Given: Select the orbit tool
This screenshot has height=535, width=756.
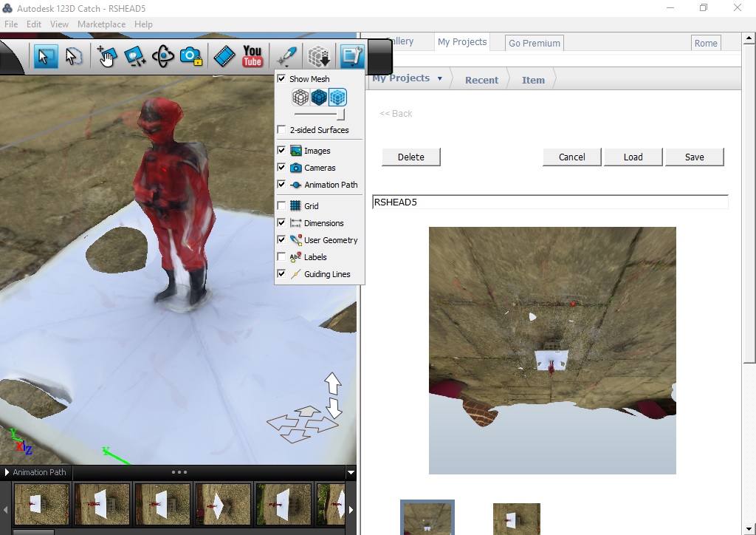Looking at the screenshot, I should tap(163, 56).
